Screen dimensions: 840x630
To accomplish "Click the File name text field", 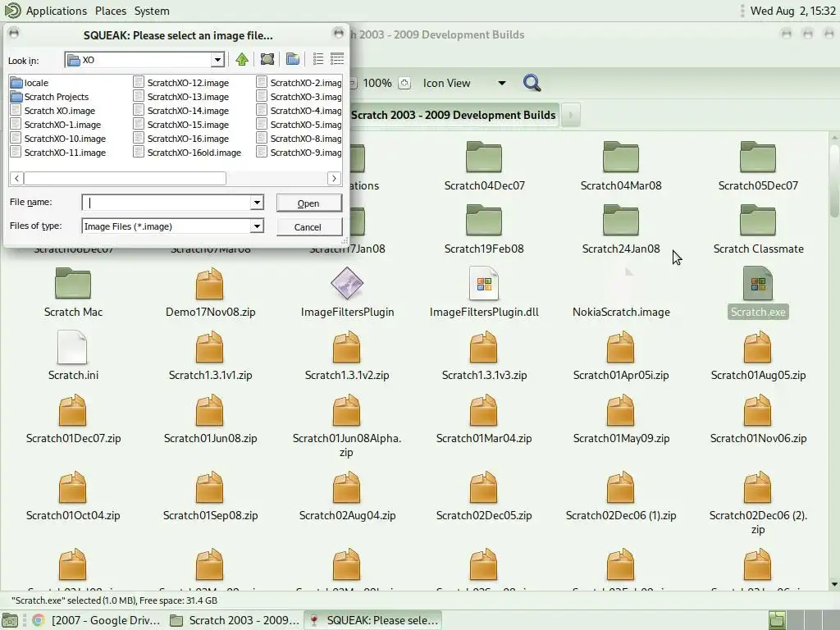I will pyautogui.click(x=166, y=203).
